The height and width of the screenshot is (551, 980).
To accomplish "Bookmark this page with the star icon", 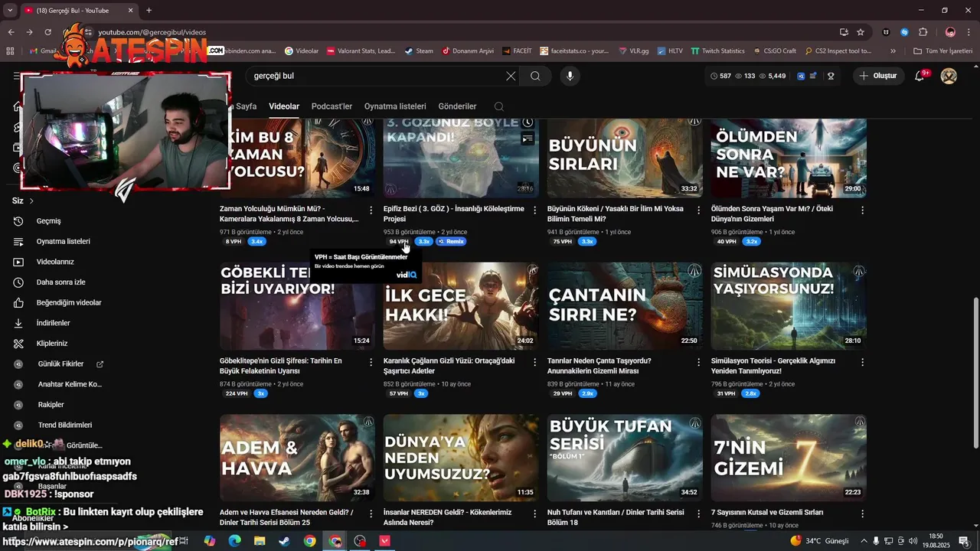I will [x=861, y=32].
